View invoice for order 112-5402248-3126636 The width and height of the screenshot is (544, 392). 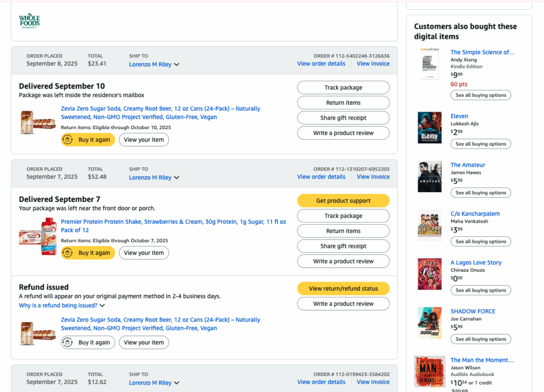pyautogui.click(x=373, y=64)
